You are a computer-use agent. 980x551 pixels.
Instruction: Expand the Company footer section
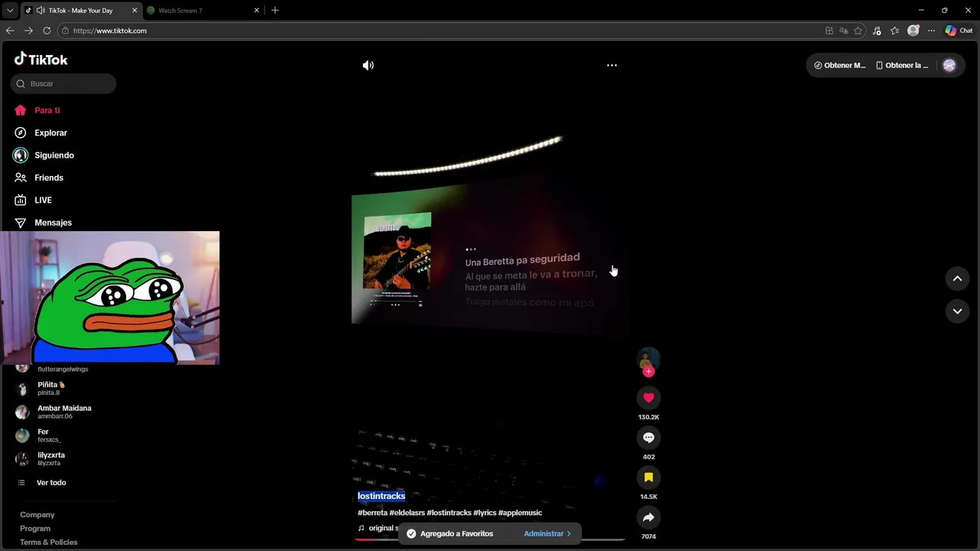click(37, 514)
